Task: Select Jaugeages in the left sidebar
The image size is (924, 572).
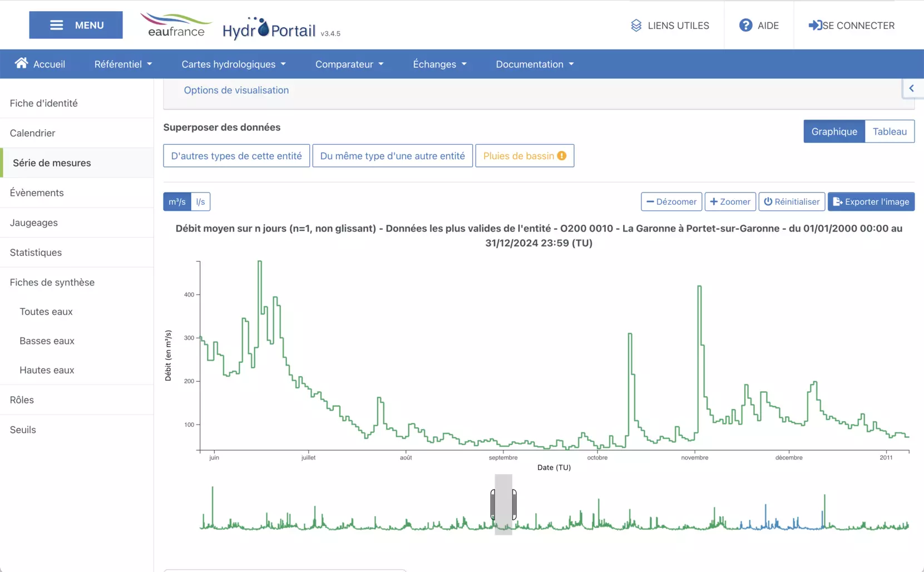Action: coord(33,223)
